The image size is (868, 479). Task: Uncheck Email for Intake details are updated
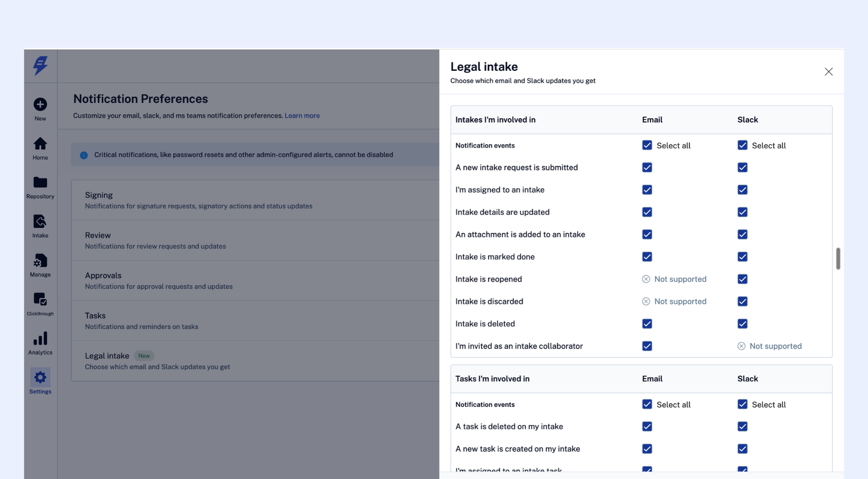[647, 212]
